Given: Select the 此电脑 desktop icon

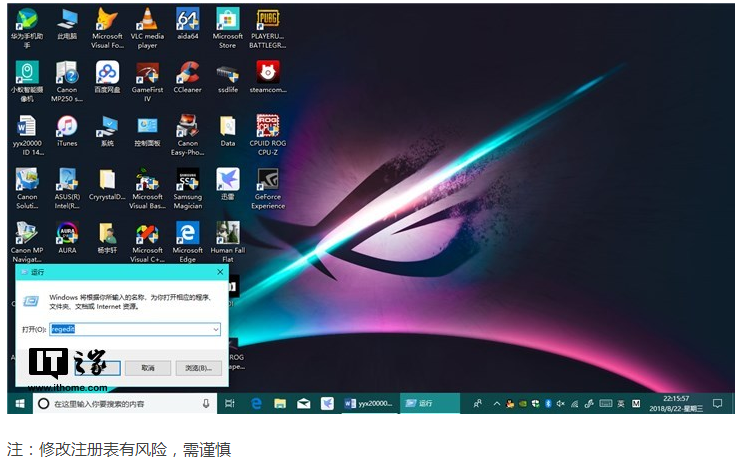Looking at the screenshot, I should pyautogui.click(x=67, y=25).
